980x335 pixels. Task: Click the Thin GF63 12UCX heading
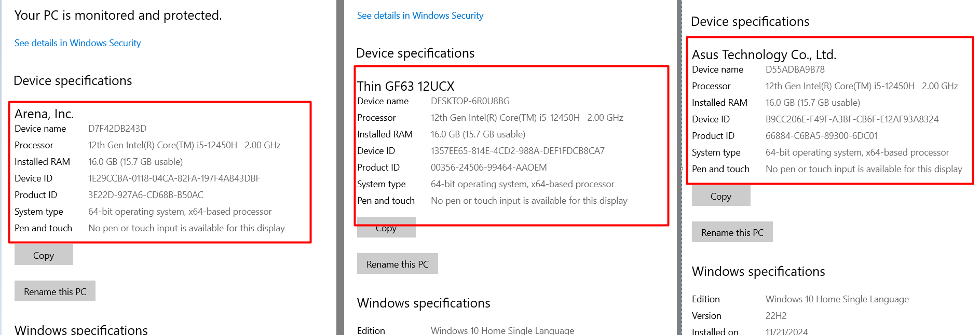(405, 86)
